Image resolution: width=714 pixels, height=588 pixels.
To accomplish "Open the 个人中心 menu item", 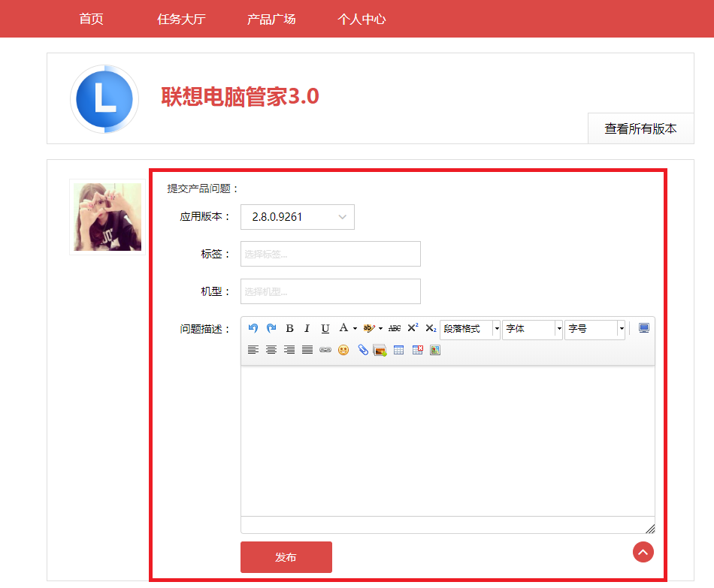I will (362, 19).
